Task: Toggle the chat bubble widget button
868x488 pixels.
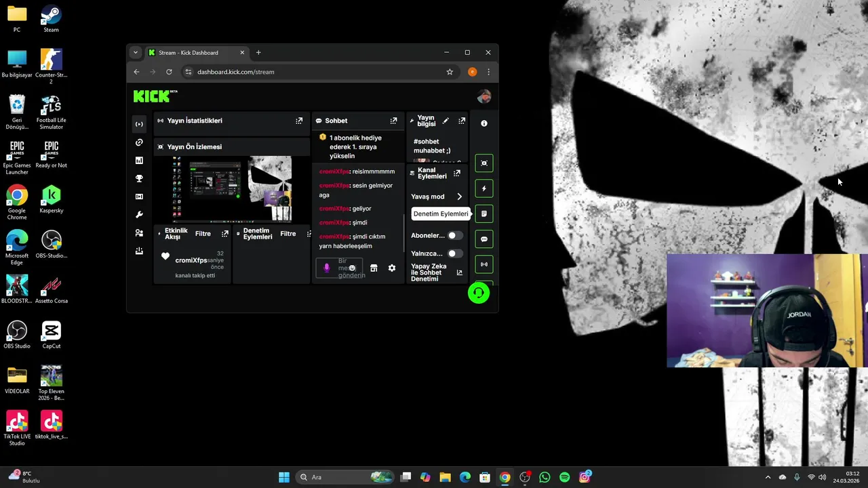Action: [484, 239]
